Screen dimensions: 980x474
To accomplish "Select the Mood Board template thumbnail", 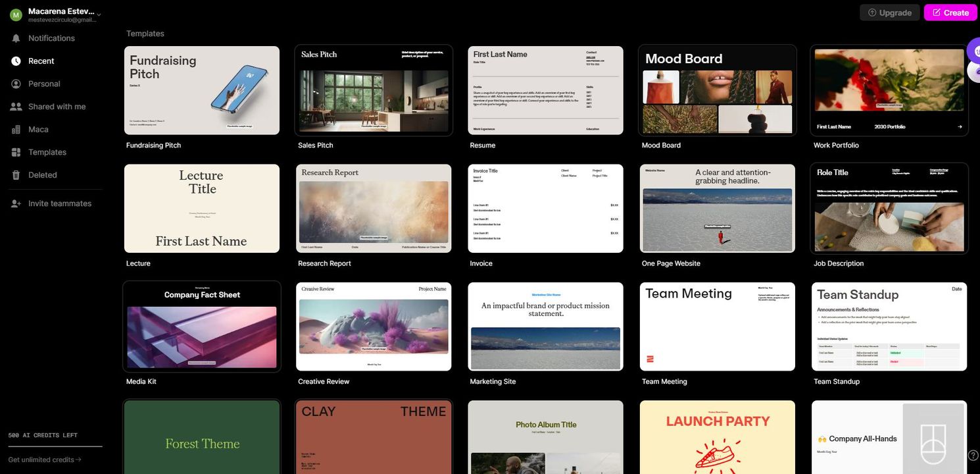I will (718, 90).
